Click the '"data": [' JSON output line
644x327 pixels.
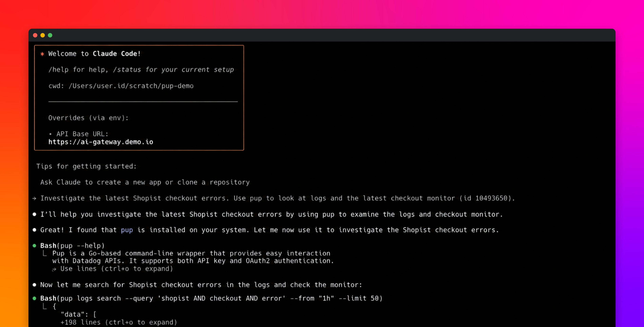coord(78,314)
